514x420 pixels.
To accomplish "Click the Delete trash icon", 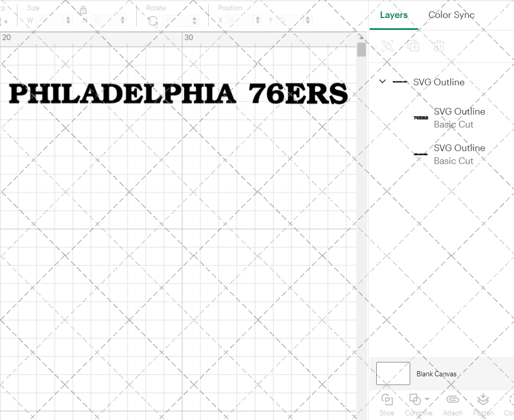I will (x=438, y=46).
